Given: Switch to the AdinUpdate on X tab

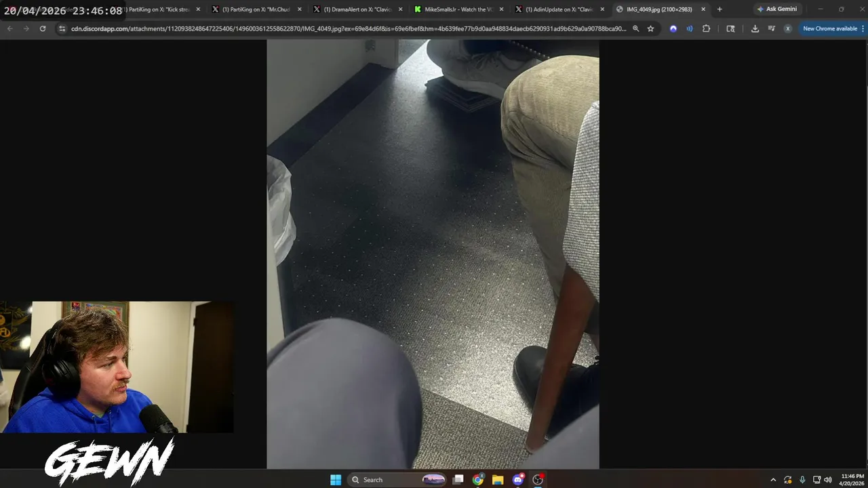Looking at the screenshot, I should [x=559, y=9].
